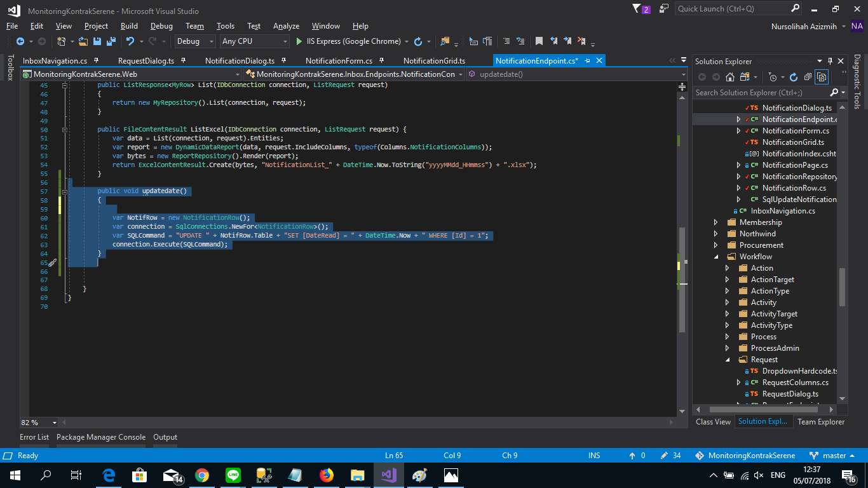Click the Save All toolbar icon

click(x=109, y=41)
